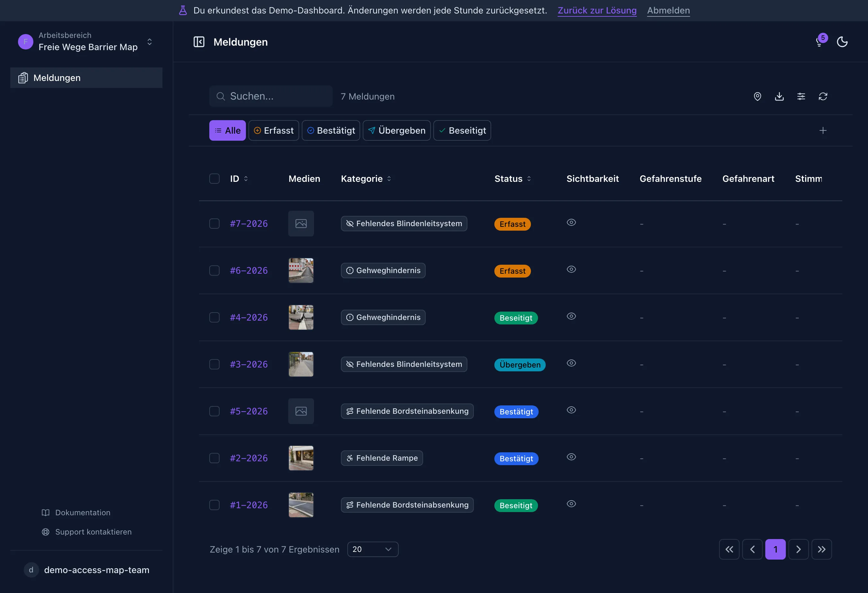
Task: Focus the Suchen search field
Action: pos(271,96)
